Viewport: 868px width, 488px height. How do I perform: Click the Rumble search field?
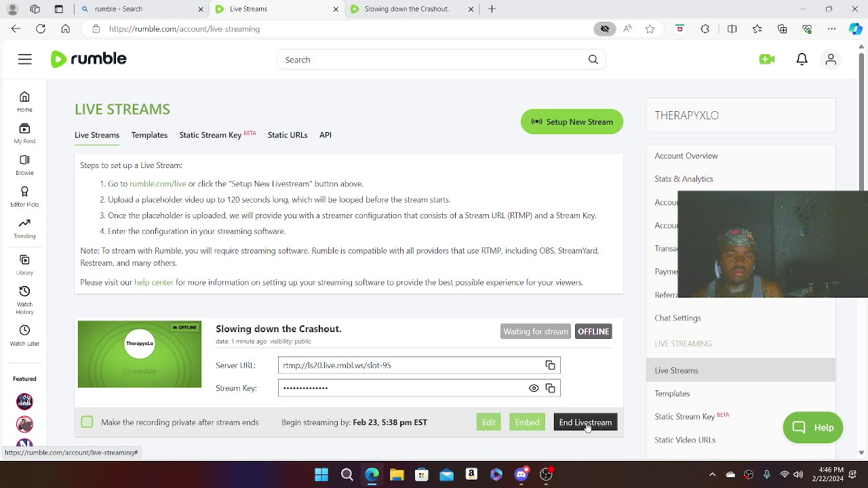click(441, 60)
